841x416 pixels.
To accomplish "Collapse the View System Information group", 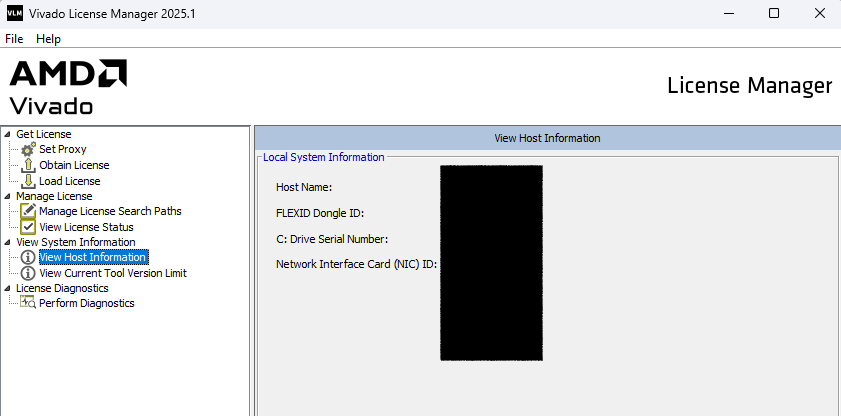I will 8,242.
